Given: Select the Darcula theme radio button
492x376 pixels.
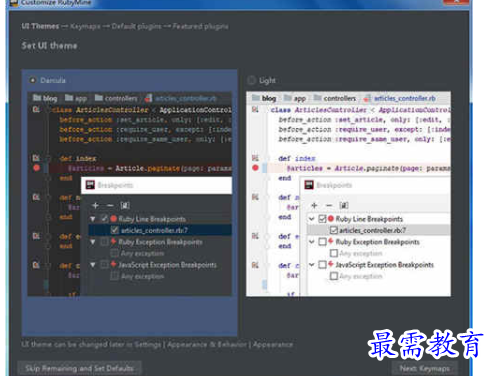Looking at the screenshot, I should click(32, 80).
